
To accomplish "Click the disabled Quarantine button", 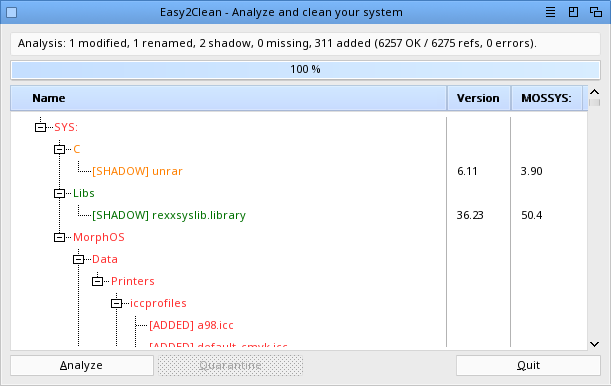I will pos(230,365).
